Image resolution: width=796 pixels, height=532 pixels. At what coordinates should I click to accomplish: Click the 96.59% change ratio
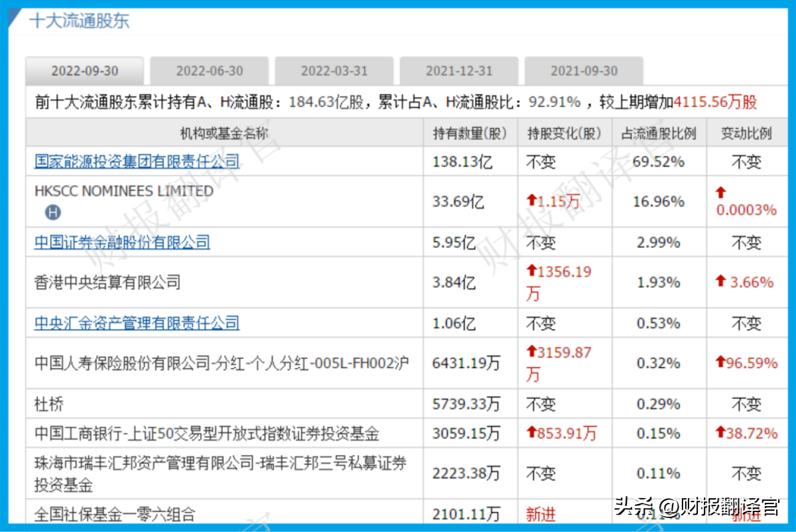pos(752,364)
